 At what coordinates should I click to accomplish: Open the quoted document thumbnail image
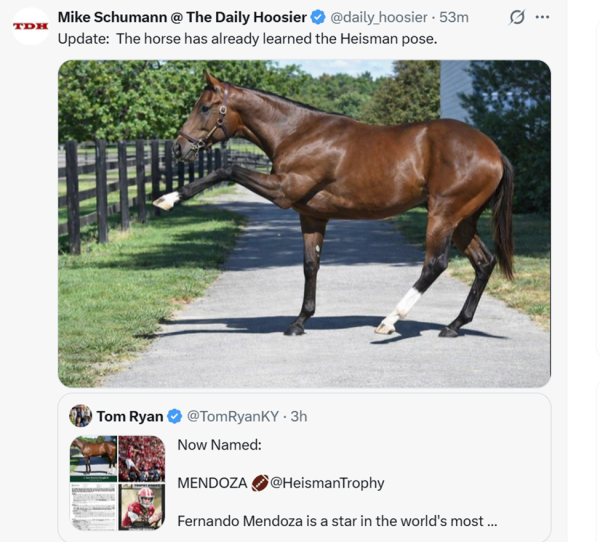(93, 506)
